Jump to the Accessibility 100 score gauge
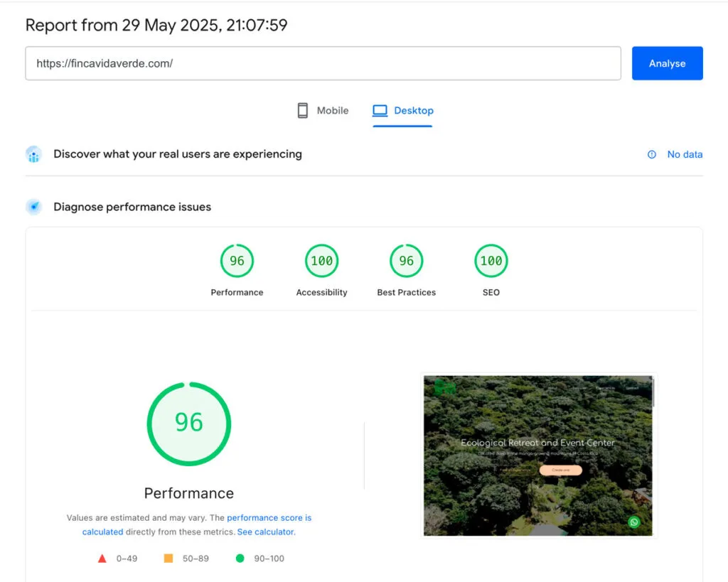728x582 pixels. [x=322, y=261]
